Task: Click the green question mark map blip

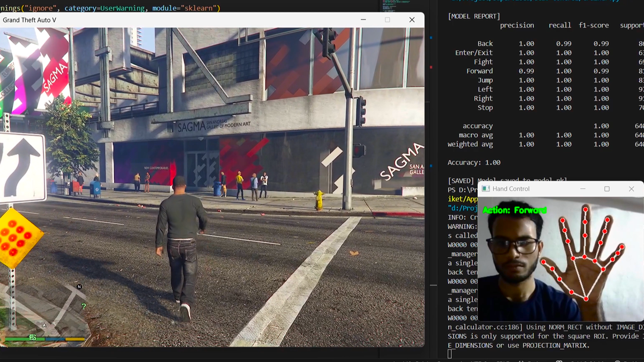Action: [x=84, y=306]
